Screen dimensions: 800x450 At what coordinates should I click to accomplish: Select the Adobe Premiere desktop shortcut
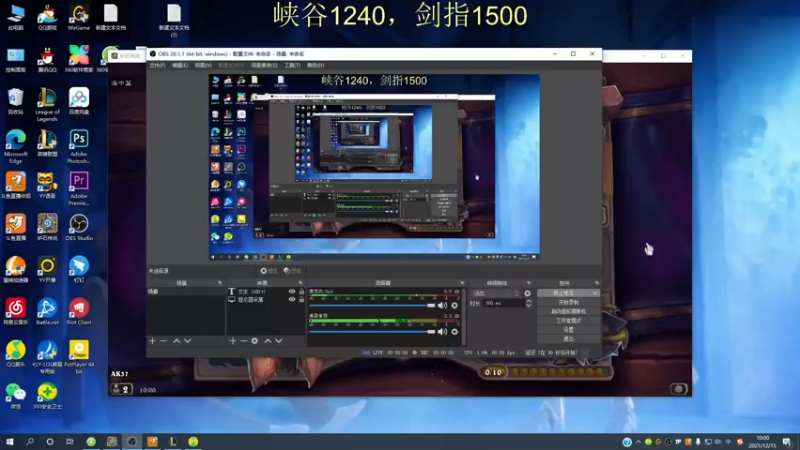[x=79, y=189]
